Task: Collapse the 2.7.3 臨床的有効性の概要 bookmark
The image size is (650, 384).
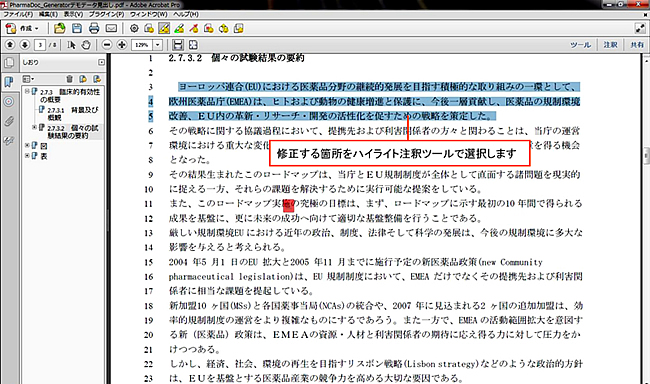Action: coord(27,92)
